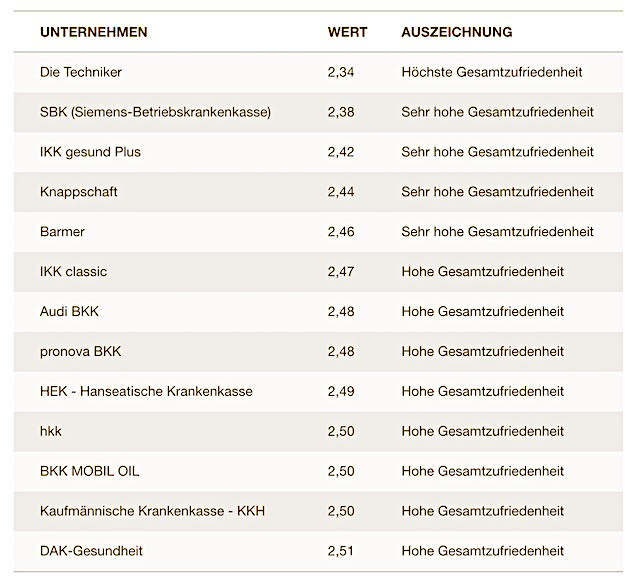Select the Die Techniker company name
Image resolution: width=640 pixels, height=587 pixels.
81,72
